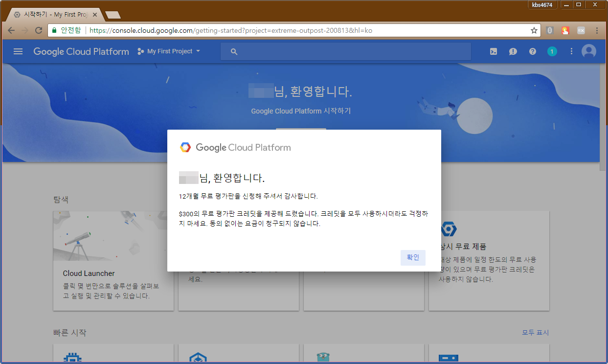Click the third extension icon in Chrome toolbar
This screenshot has height=364, width=608.
click(581, 30)
